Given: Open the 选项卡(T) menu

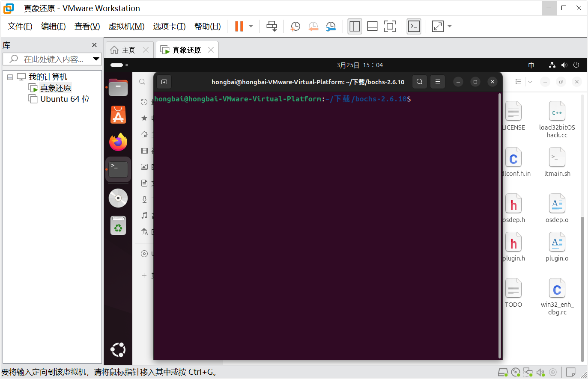Looking at the screenshot, I should (x=170, y=27).
